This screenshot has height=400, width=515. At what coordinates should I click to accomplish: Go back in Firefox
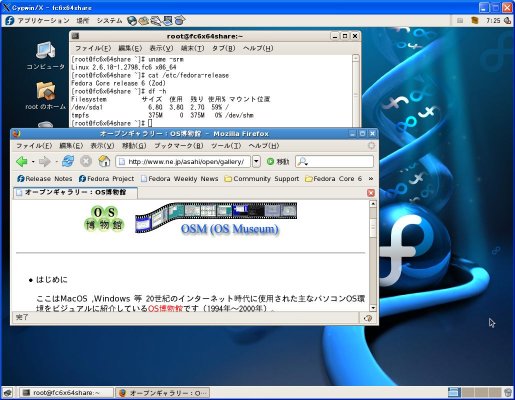click(x=22, y=162)
